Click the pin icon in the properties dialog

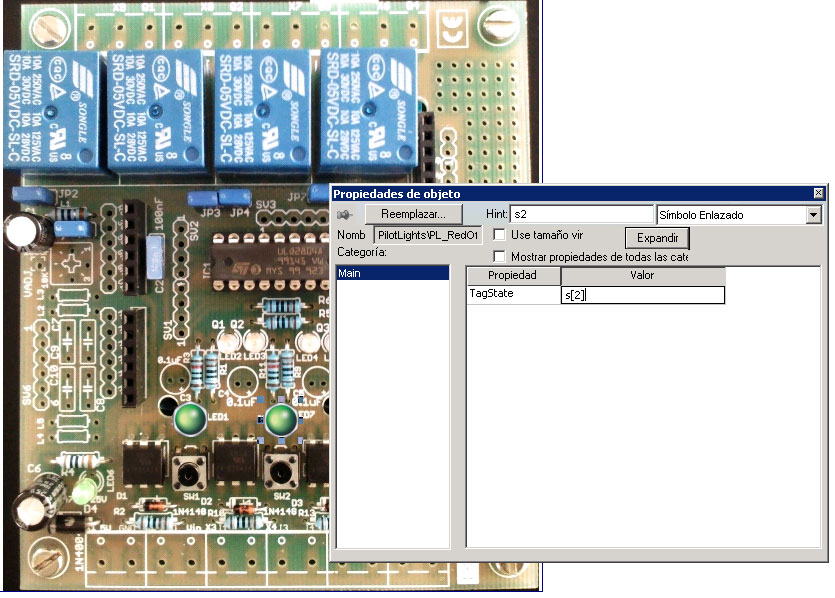click(345, 215)
